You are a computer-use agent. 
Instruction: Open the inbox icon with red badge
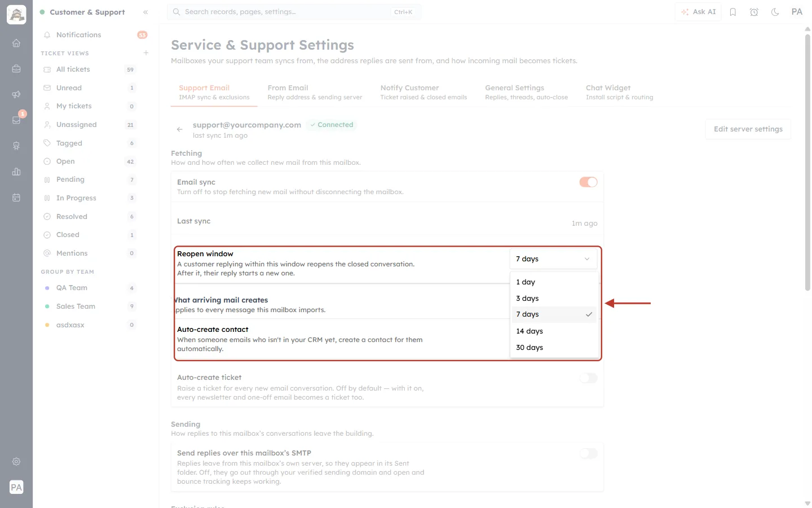(x=16, y=120)
